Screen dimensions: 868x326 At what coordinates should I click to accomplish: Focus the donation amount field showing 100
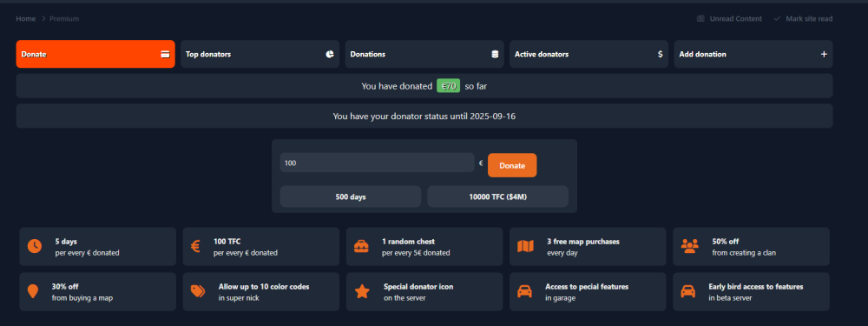377,163
